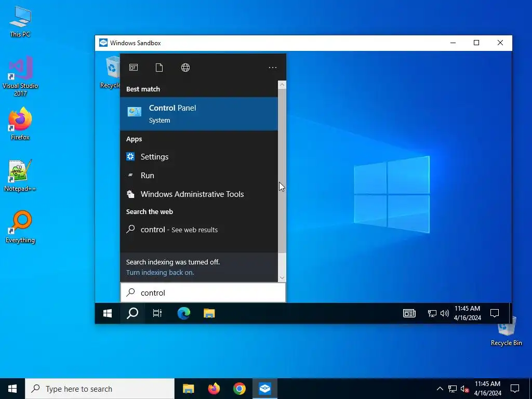Screen dimensions: 532x399
Task: Click the host 'Type here to search' box
Action: coord(100,389)
